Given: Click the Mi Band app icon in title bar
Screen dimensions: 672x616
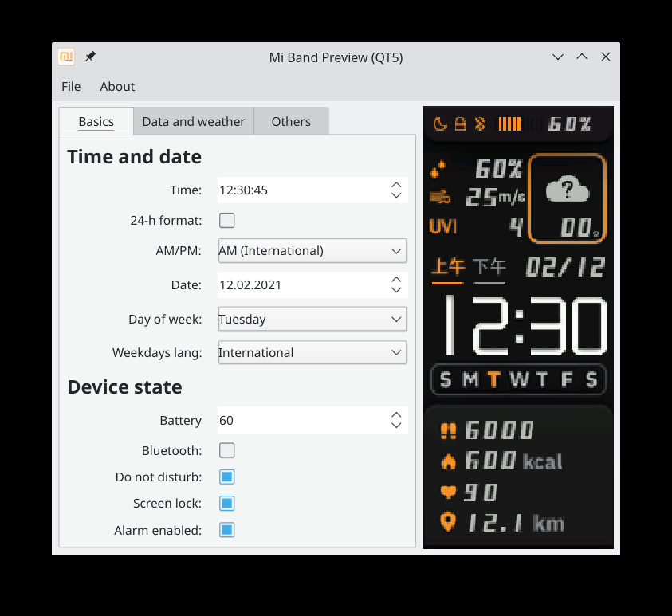Looking at the screenshot, I should [66, 57].
